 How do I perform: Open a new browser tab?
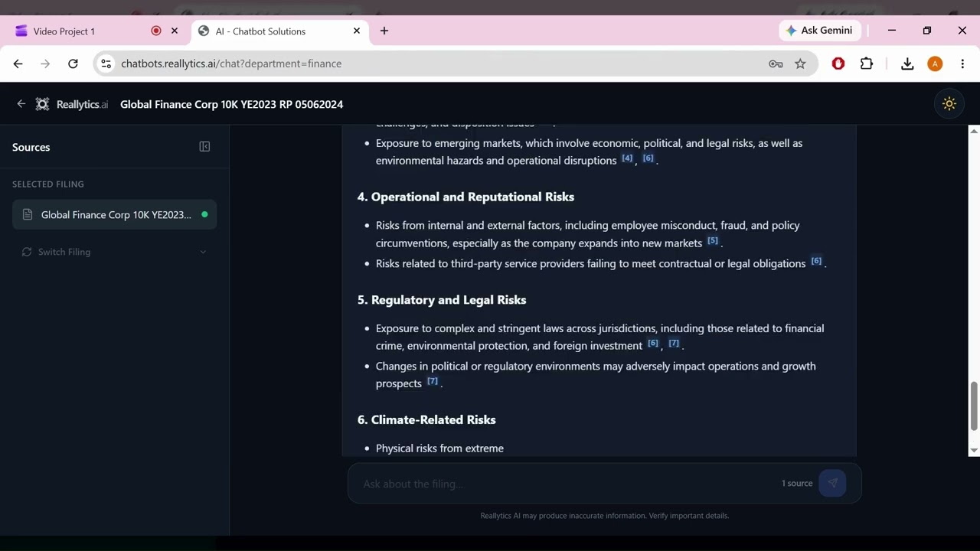point(384,31)
